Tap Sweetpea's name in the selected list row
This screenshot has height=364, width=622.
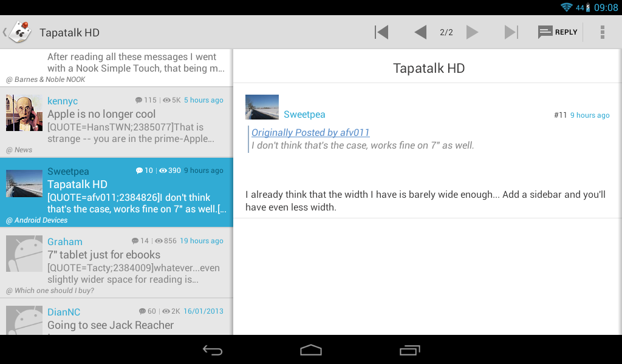pyautogui.click(x=68, y=172)
